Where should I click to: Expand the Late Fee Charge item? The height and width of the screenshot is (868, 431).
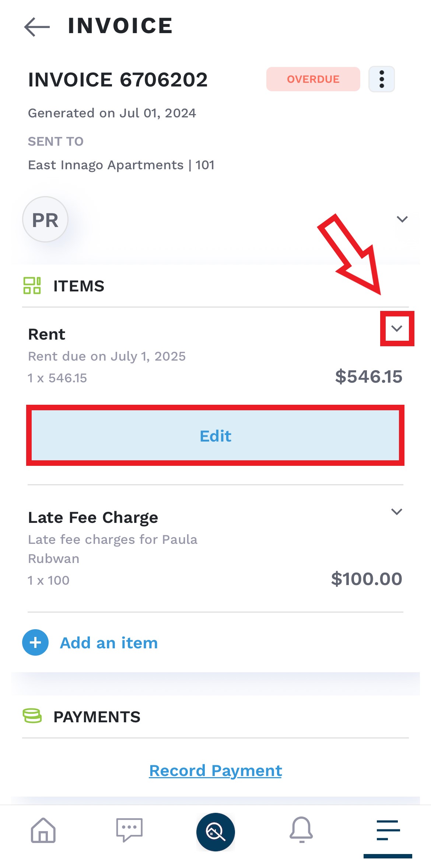tap(397, 511)
